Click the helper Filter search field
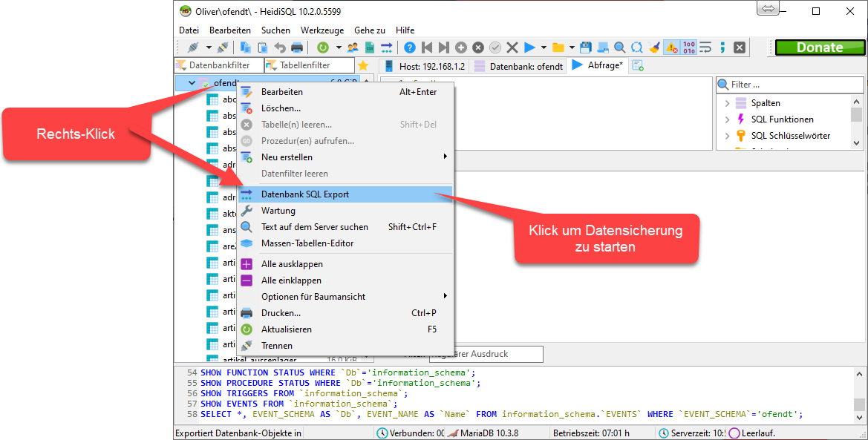This screenshot has height=440, width=868. tap(790, 85)
